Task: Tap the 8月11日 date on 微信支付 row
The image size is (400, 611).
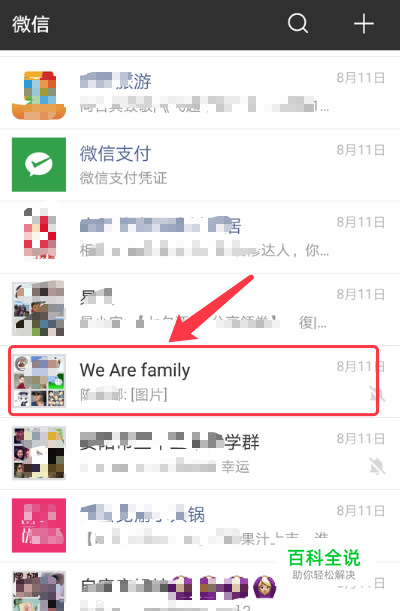Action: [x=361, y=150]
